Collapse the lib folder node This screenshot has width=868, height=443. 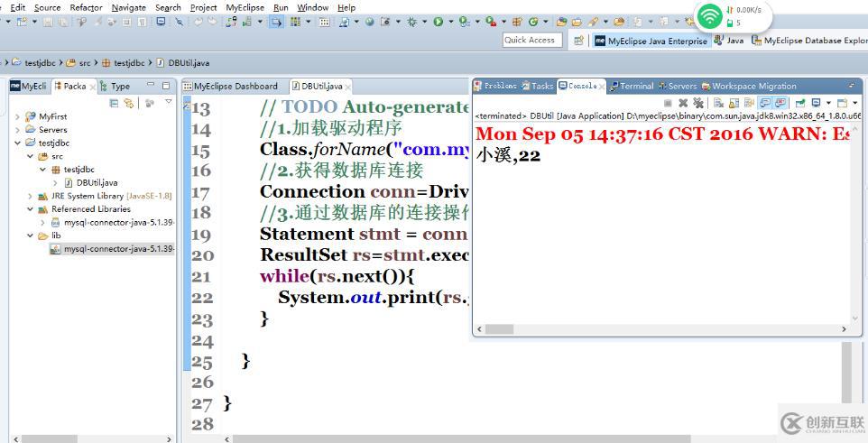[30, 235]
